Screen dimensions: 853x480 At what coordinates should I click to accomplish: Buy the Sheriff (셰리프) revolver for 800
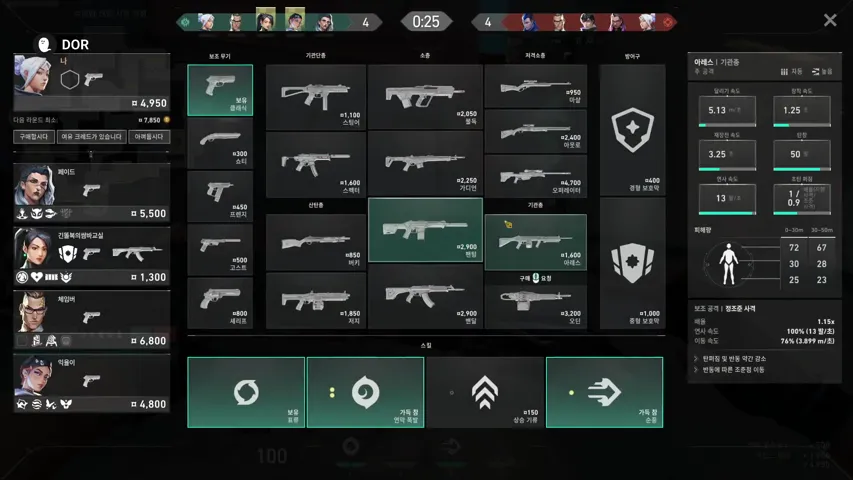tap(220, 303)
